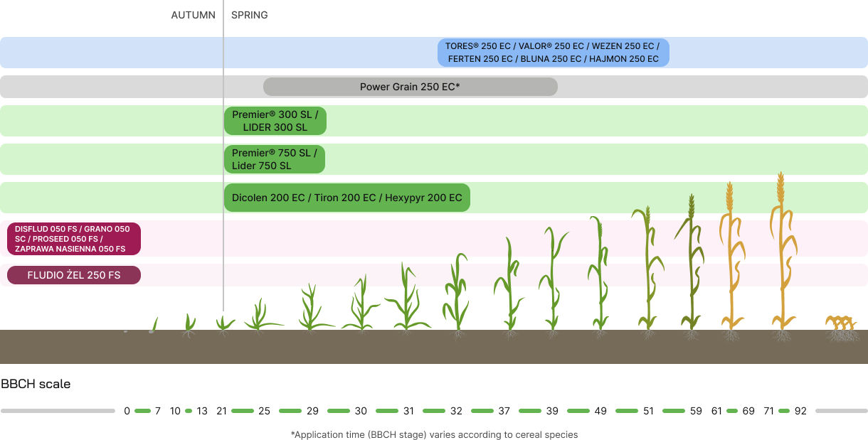Click the TORES 250 EC / VALOR blue label

(x=553, y=53)
